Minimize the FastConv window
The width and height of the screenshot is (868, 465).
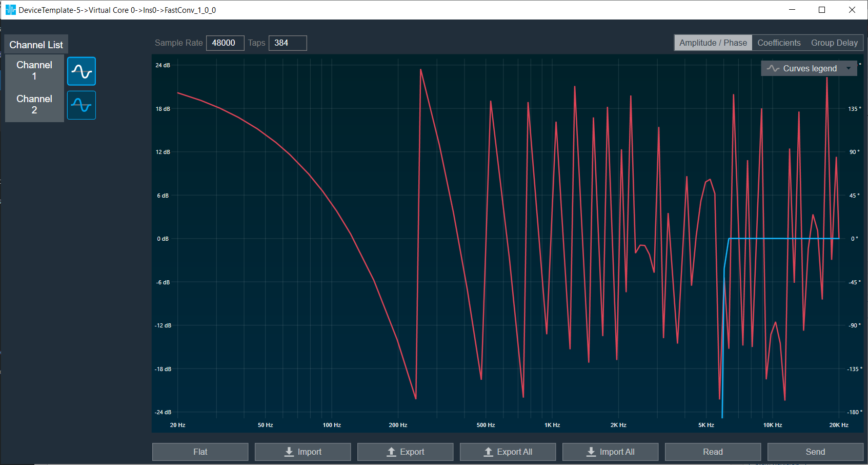[x=792, y=10]
